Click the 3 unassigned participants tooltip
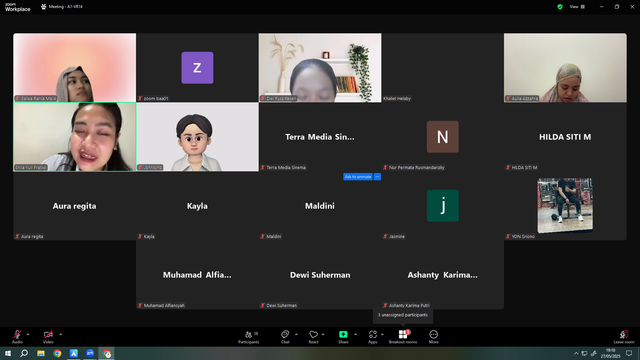The height and width of the screenshot is (360, 640). click(x=403, y=315)
